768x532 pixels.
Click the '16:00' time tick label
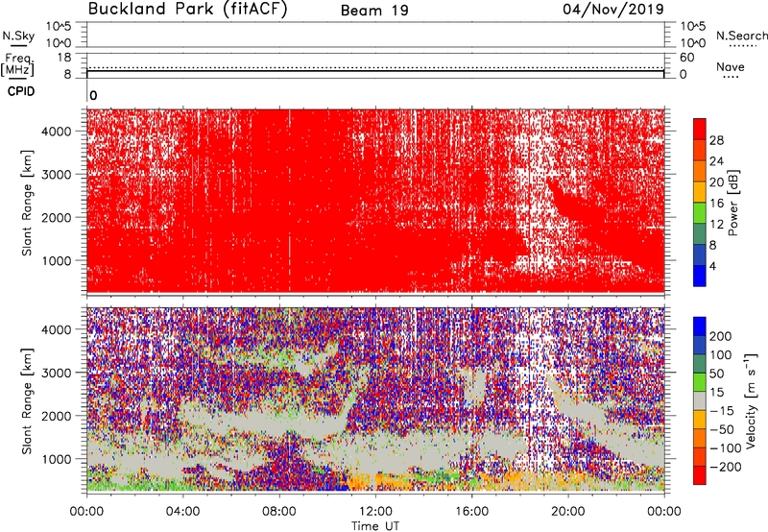[471, 512]
